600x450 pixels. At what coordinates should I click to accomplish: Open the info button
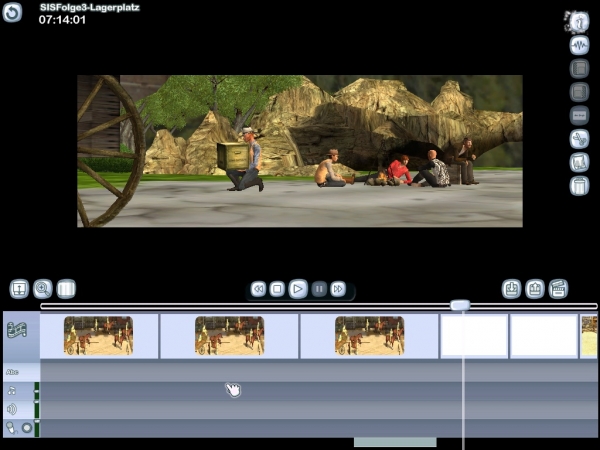pyautogui.click(x=578, y=22)
